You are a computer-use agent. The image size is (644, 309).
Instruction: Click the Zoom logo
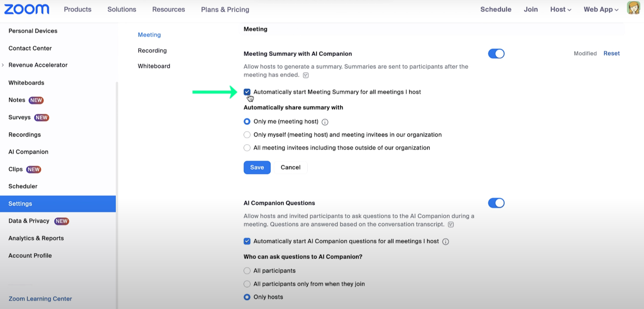coord(27,9)
